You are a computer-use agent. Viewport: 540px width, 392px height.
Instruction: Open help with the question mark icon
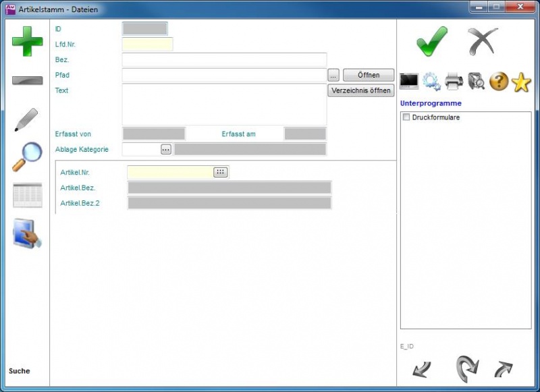pos(499,82)
